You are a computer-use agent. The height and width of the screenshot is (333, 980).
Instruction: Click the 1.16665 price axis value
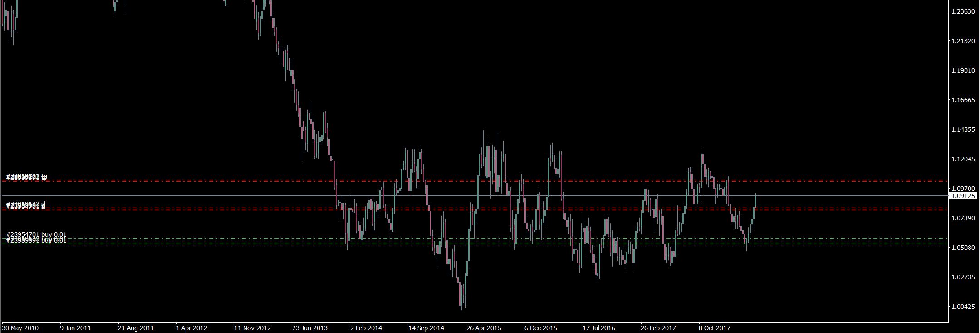point(963,100)
